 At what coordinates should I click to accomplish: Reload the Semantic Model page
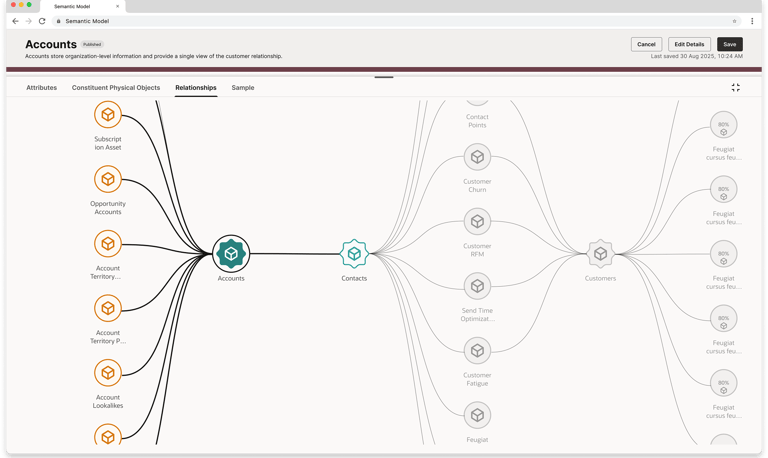[42, 21]
